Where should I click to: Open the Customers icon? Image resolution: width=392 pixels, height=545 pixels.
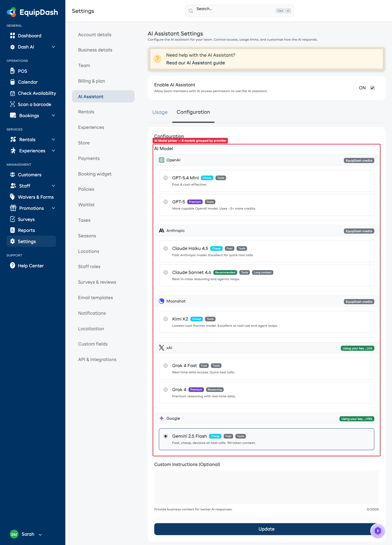pos(13,174)
